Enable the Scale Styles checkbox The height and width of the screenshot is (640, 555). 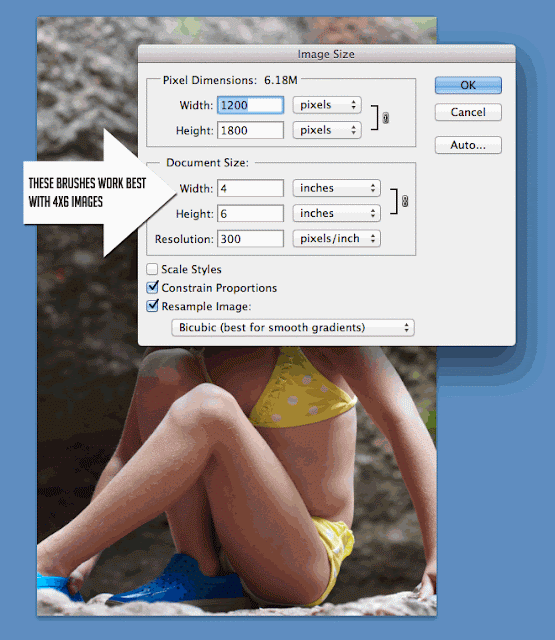(x=152, y=269)
